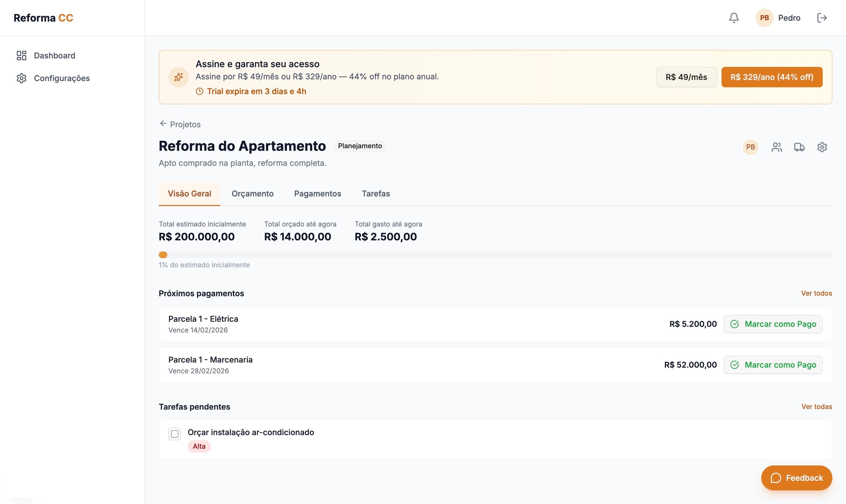Log out using the exit icon
The height and width of the screenshot is (504, 846).
[822, 18]
